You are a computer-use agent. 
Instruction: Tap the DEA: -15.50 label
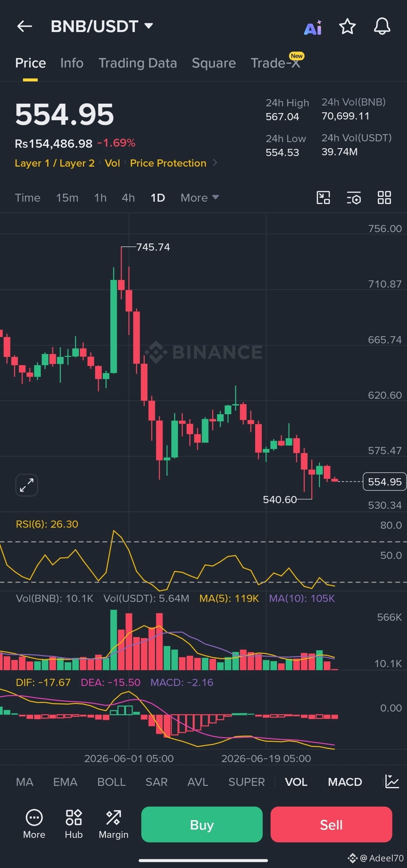click(x=110, y=682)
